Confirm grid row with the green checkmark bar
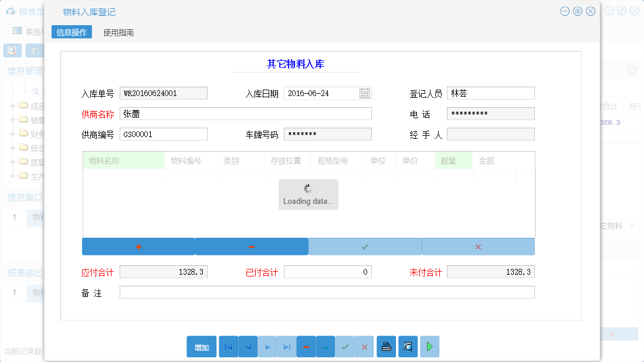 tap(364, 246)
